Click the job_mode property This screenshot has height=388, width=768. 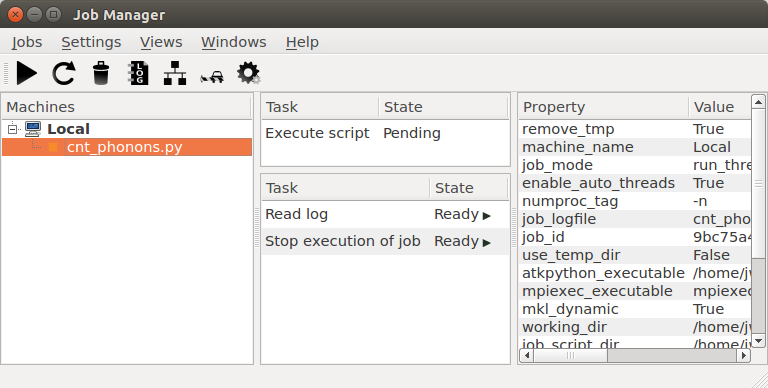tap(557, 165)
